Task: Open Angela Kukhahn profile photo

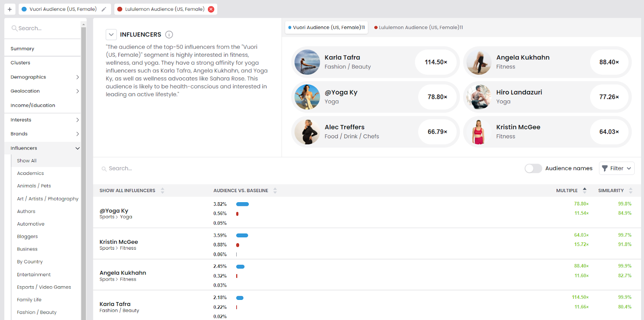Action: pos(479,62)
